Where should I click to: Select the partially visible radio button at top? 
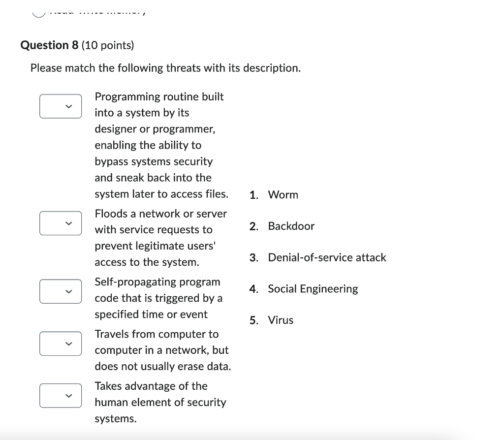click(38, 11)
